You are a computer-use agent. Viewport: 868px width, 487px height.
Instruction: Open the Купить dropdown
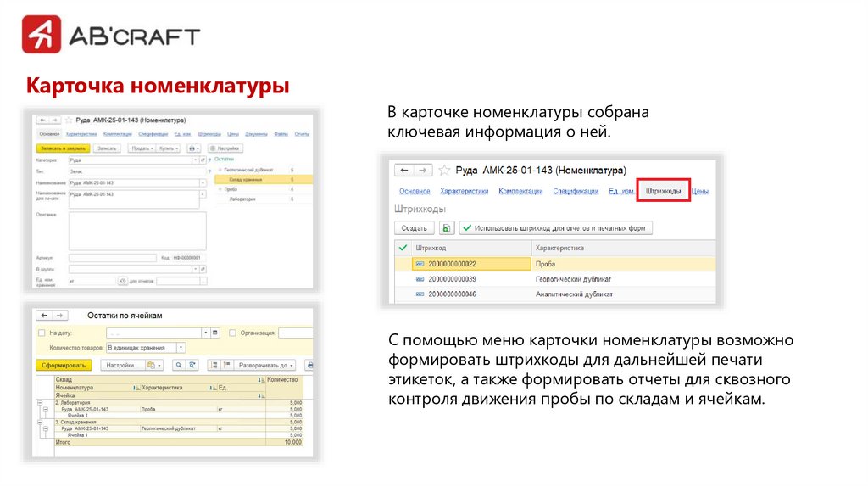point(168,148)
